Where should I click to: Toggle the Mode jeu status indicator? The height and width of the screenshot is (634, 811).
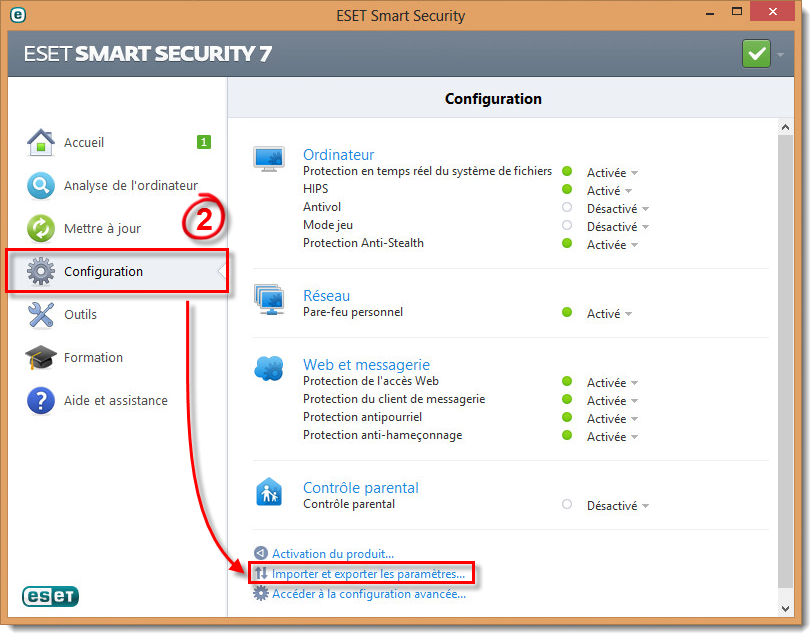click(x=567, y=225)
